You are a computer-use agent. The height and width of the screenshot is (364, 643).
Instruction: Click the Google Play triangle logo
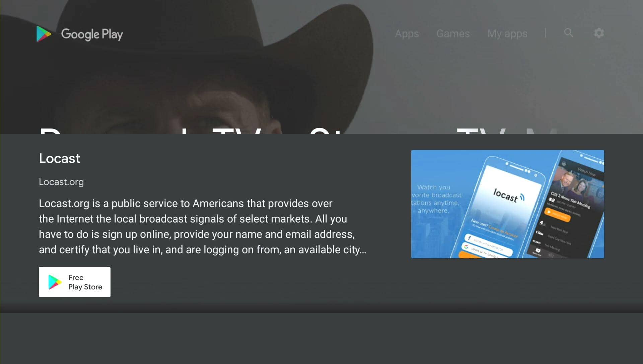[x=44, y=34]
